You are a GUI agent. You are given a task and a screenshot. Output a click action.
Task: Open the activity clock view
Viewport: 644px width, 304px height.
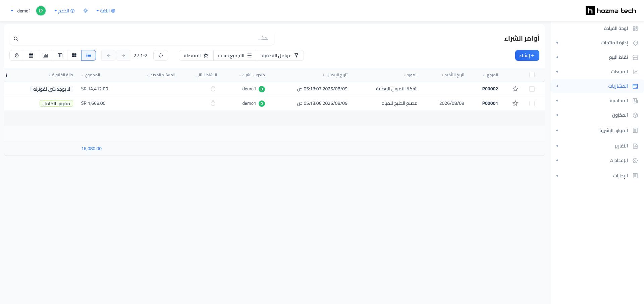(17, 55)
